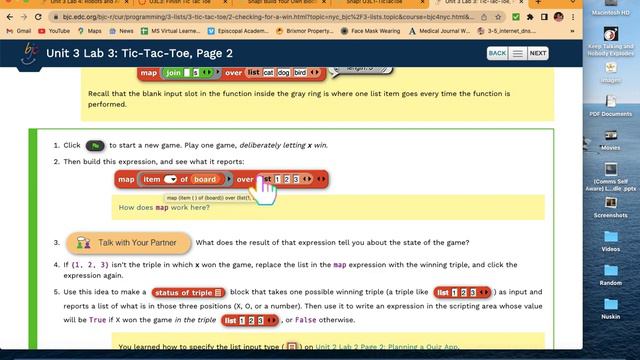Viewport: 640px width, 360px height.
Task: Click the board variable in the map block
Action: pyautogui.click(x=205, y=179)
